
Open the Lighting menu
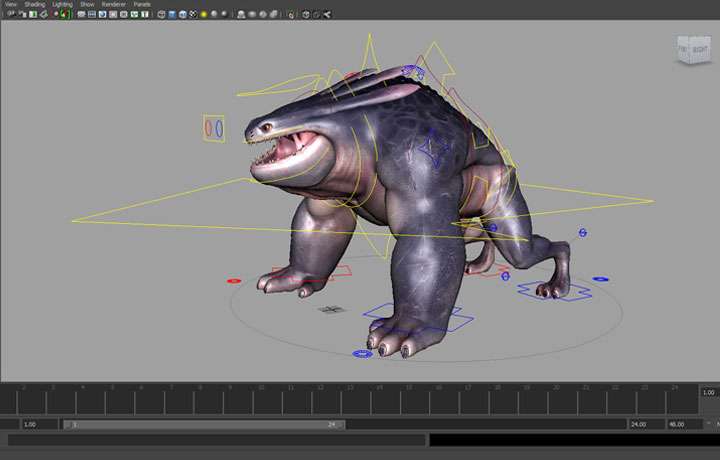pos(62,4)
